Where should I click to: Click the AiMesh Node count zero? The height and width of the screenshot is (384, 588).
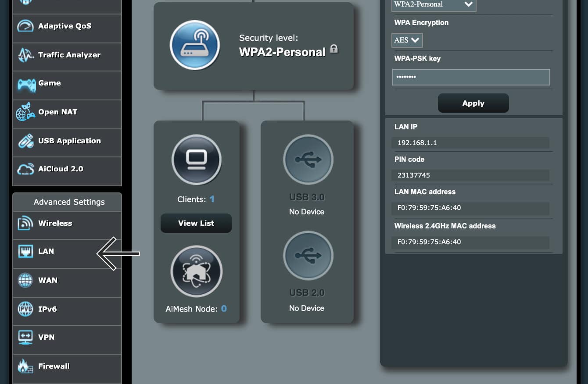(224, 309)
